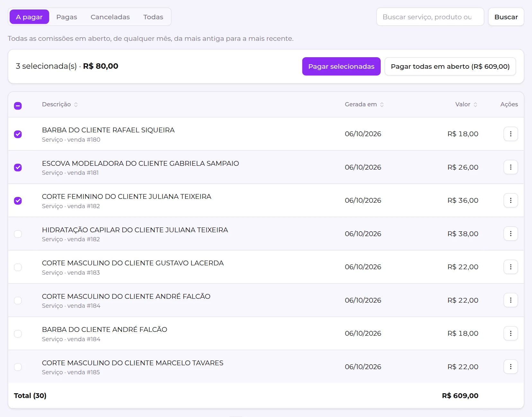Open actions menu for Hidratação Capilar row
The image size is (532, 417).
click(510, 234)
